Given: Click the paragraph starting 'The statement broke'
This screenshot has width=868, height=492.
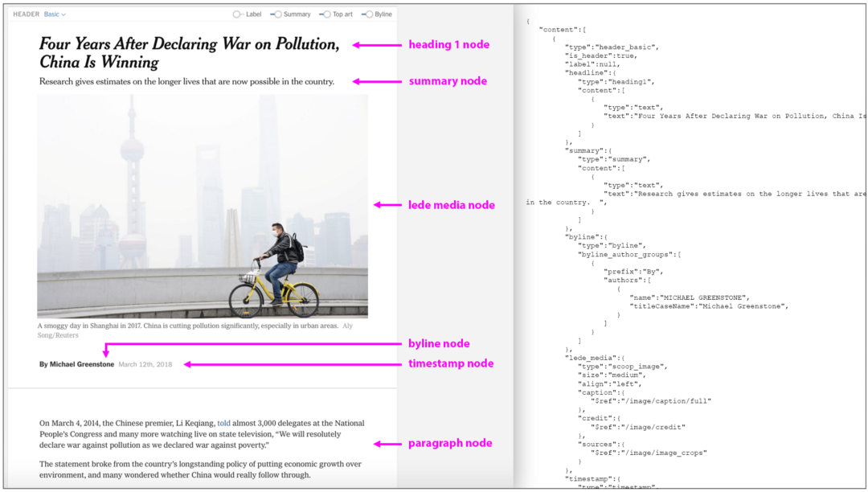Looking at the screenshot, I should pyautogui.click(x=200, y=469).
